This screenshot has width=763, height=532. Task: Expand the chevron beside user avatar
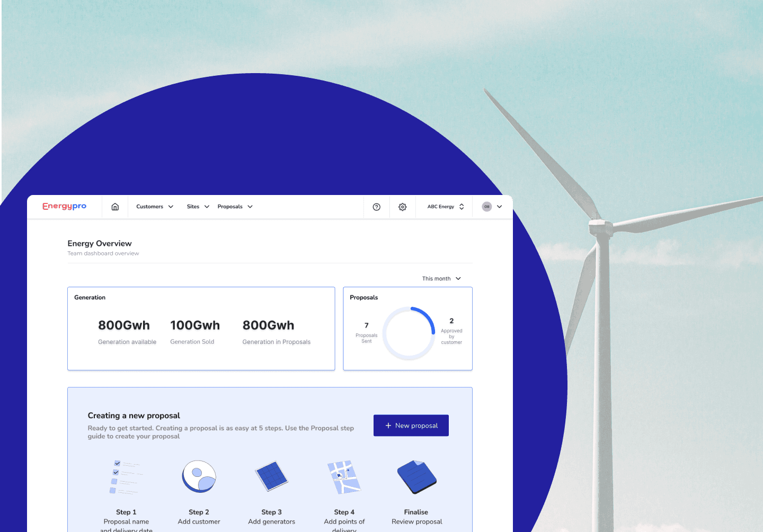point(500,207)
